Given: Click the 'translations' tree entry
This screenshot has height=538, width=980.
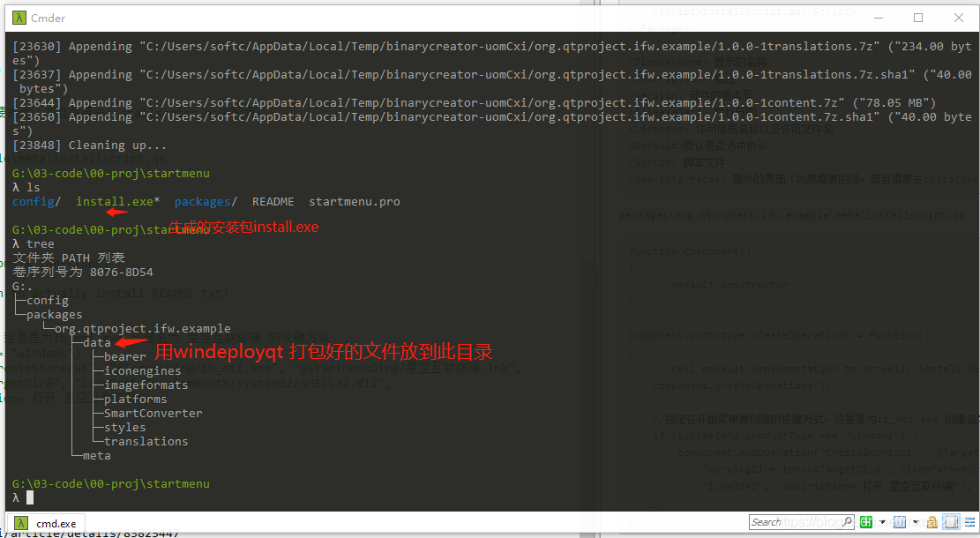Looking at the screenshot, I should pos(146,442).
